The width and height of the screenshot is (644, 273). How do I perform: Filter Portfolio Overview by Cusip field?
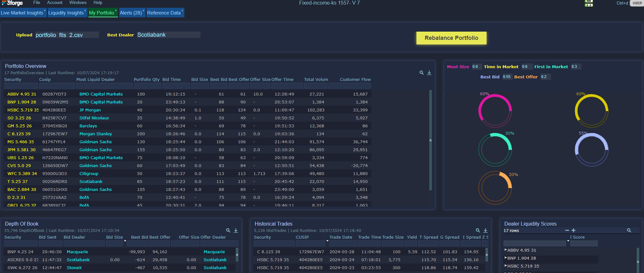[x=57, y=86]
